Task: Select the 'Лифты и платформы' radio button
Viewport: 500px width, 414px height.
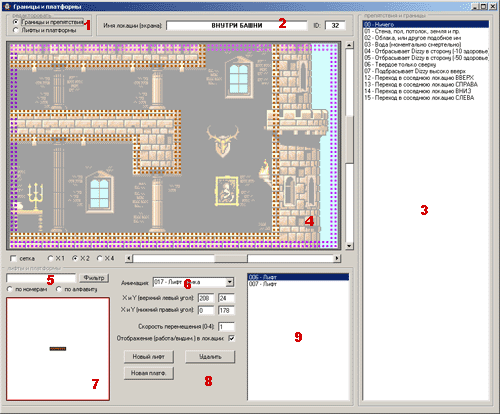Action: [16, 30]
